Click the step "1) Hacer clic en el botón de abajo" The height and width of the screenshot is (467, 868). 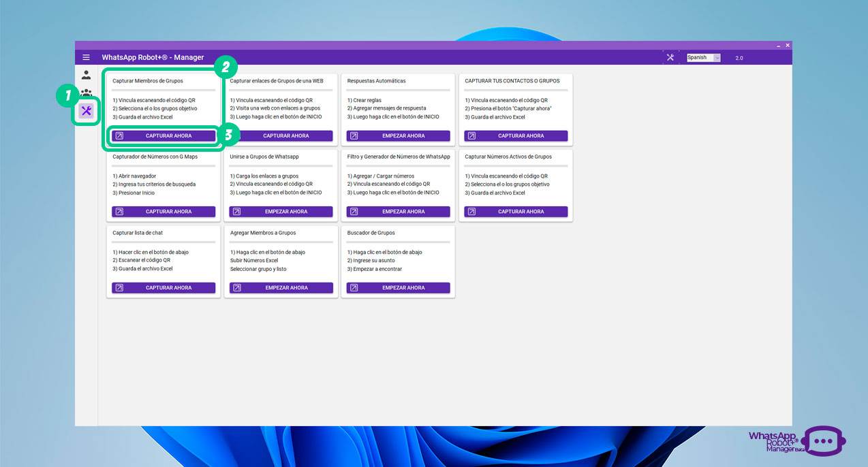[x=151, y=252]
